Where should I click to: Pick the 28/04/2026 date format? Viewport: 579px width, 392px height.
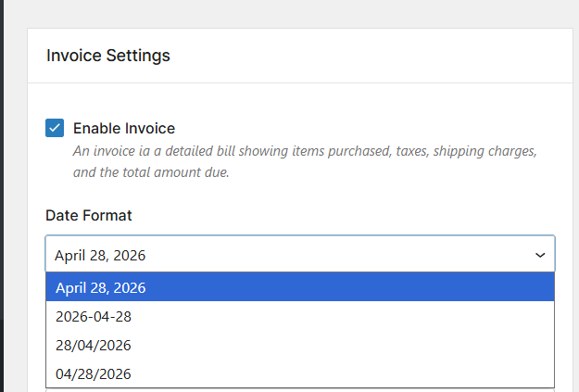coord(94,345)
